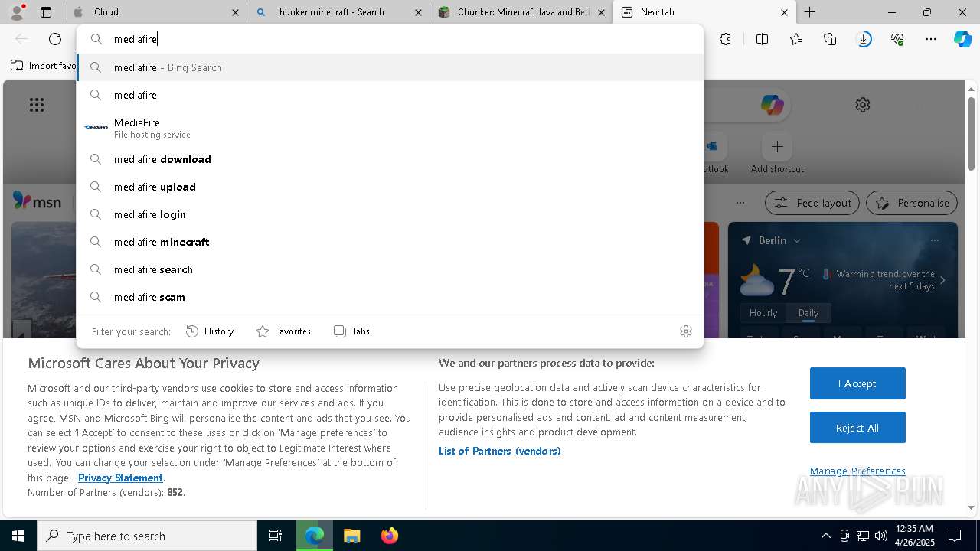Image resolution: width=980 pixels, height=551 pixels.
Task: Open MSN logo link
Action: 37,201
